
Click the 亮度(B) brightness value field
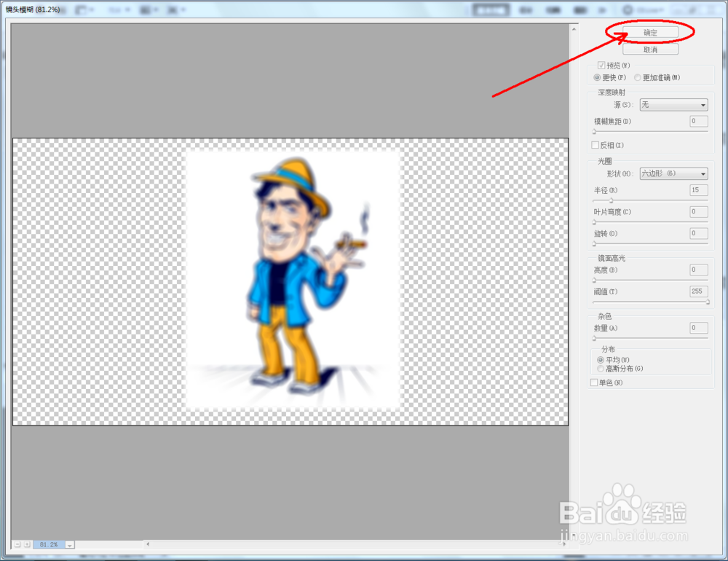pyautogui.click(x=699, y=270)
